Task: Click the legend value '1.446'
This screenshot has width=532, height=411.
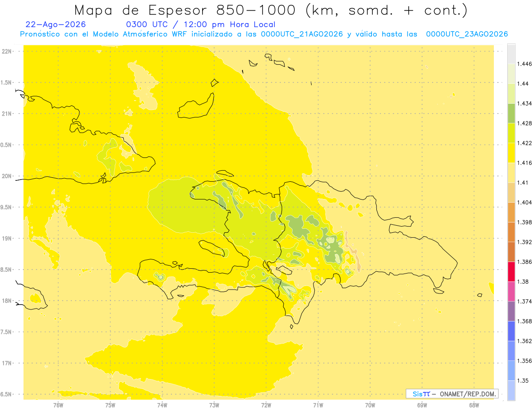Action: pyautogui.click(x=524, y=64)
